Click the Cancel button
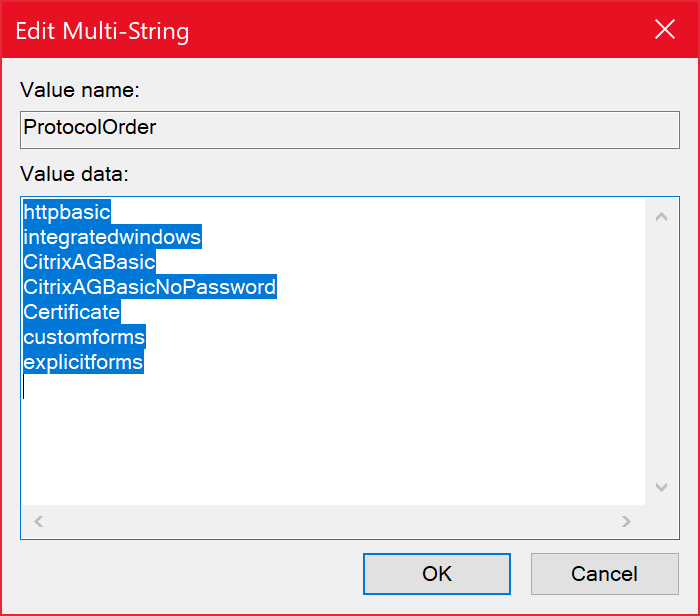Viewport: 700px width, 616px height. 604,574
